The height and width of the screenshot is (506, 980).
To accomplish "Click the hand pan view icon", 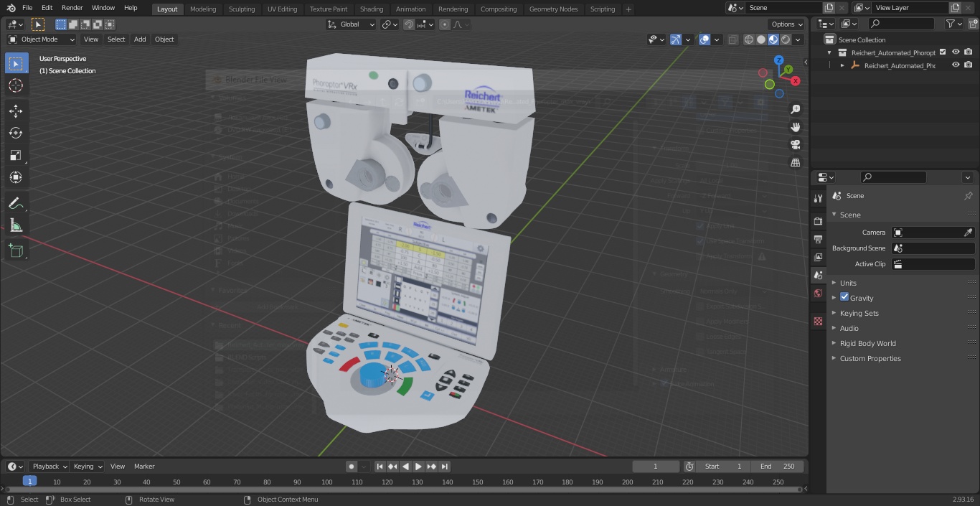I will click(x=795, y=127).
